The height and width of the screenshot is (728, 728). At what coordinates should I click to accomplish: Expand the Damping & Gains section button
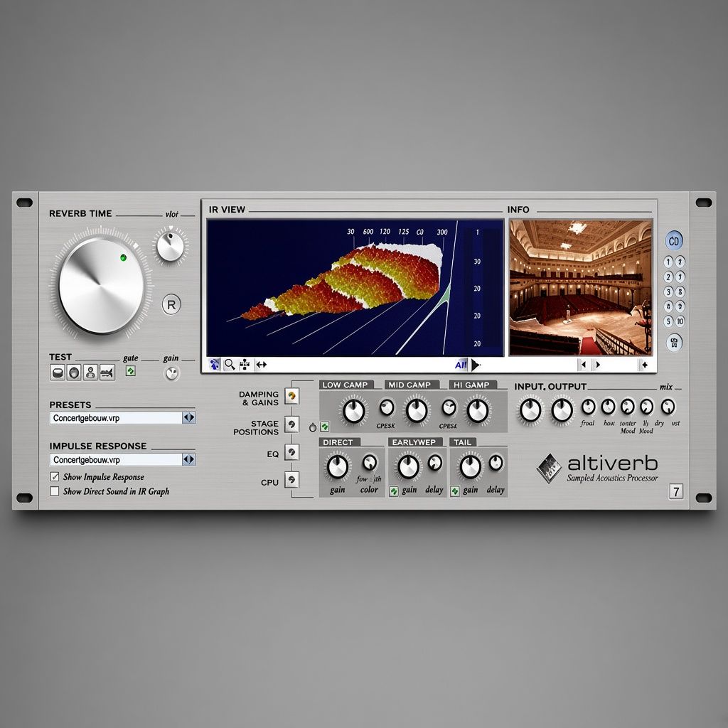pos(291,396)
